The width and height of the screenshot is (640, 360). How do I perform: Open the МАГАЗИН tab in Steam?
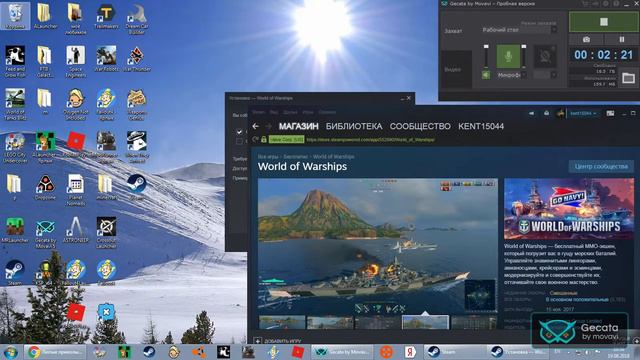coord(298,127)
